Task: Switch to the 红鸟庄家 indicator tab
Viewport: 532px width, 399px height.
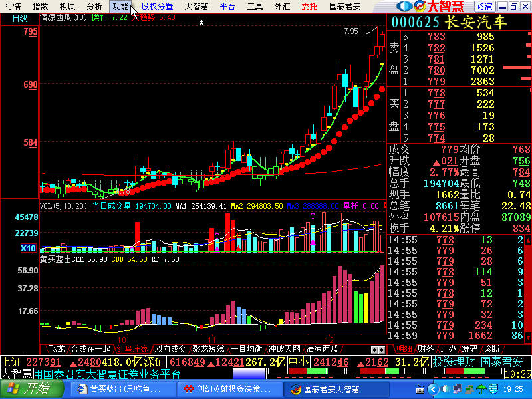Action: [x=132, y=349]
